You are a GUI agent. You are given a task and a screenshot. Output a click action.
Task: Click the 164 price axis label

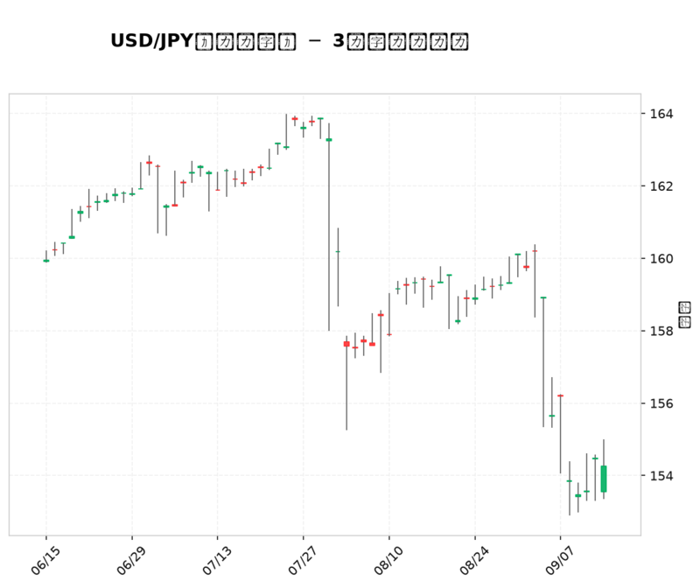click(661, 114)
